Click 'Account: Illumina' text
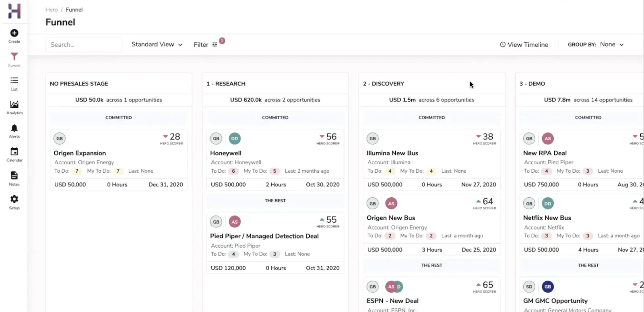 click(x=389, y=162)
